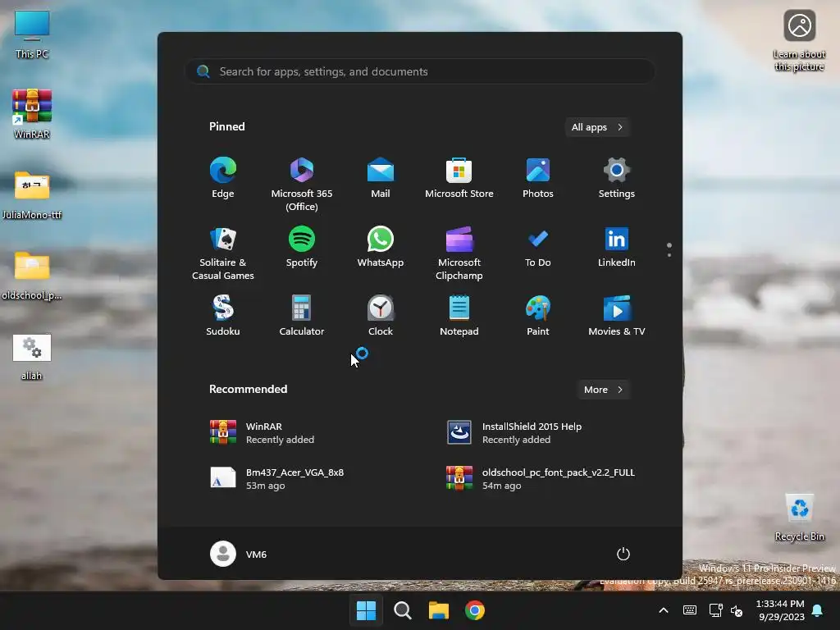This screenshot has width=840, height=630.
Task: Open Notepad
Action: click(x=459, y=316)
